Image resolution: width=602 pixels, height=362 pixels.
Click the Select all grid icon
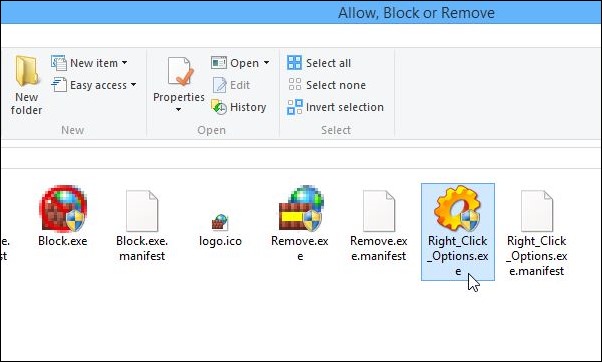(x=294, y=63)
